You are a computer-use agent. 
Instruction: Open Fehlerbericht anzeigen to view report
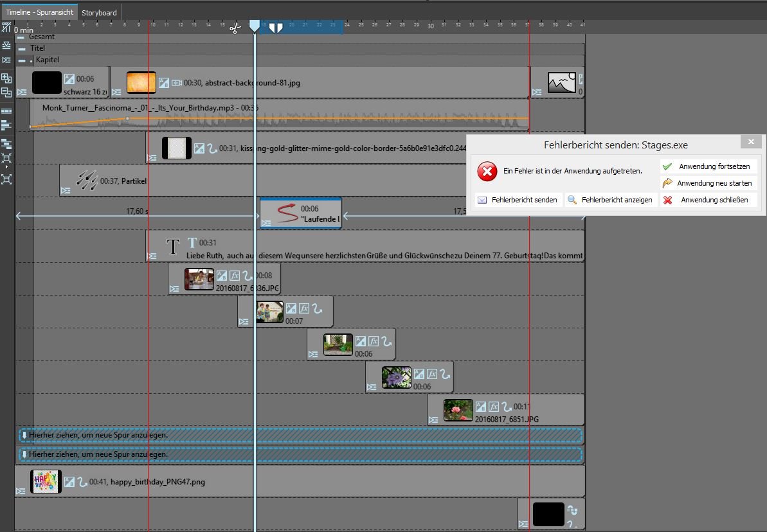610,200
